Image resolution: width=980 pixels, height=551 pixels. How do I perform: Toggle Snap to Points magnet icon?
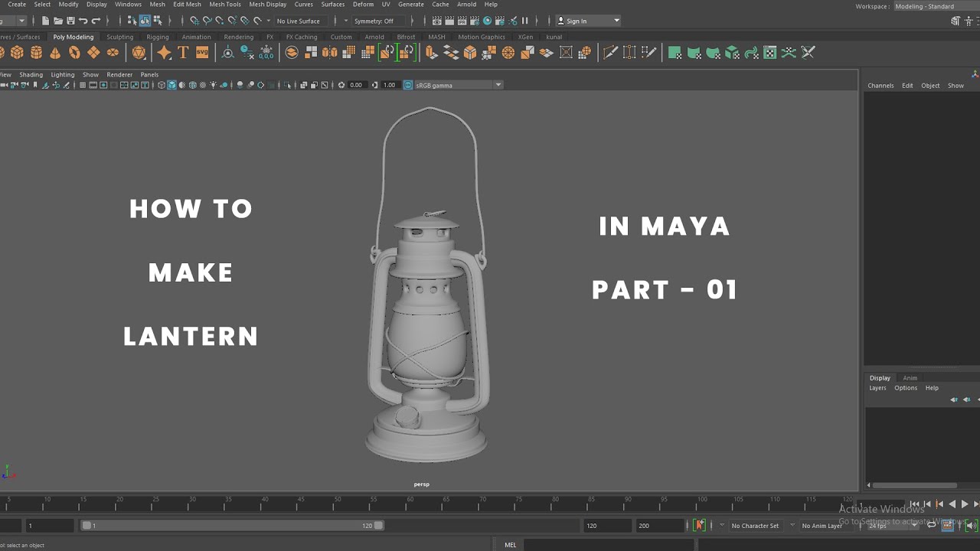click(219, 21)
